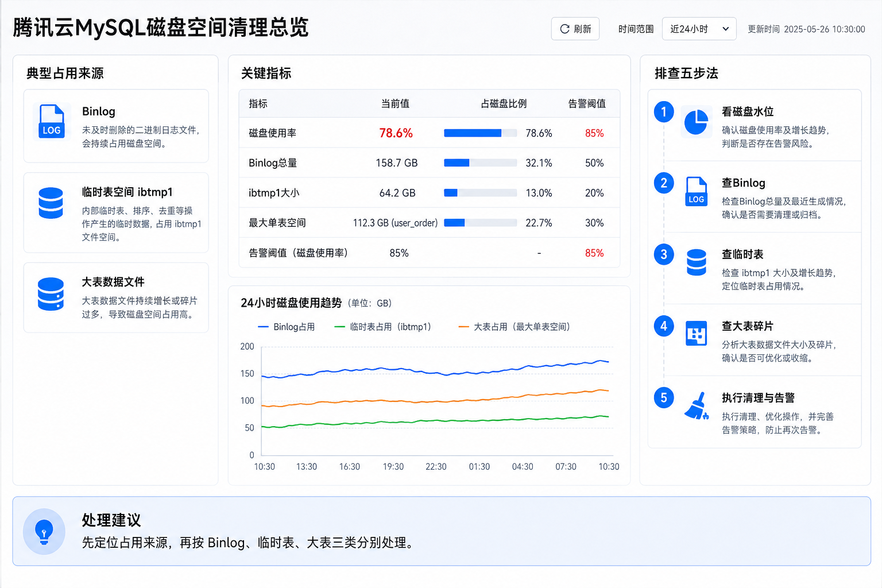This screenshot has width=882, height=588.
Task: Toggle the 临时表占用 (ibtmp1) legend series
Action: coord(382,327)
